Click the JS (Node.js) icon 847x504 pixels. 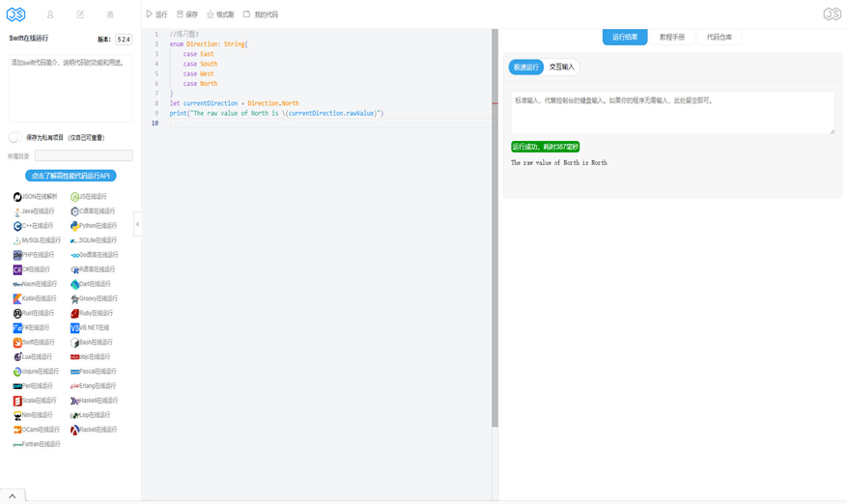[74, 197]
